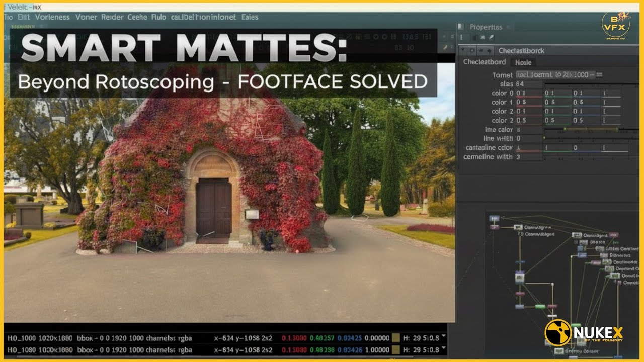Switch to the Checleatbord tab
Screen dimensions: 644x362
pos(484,62)
